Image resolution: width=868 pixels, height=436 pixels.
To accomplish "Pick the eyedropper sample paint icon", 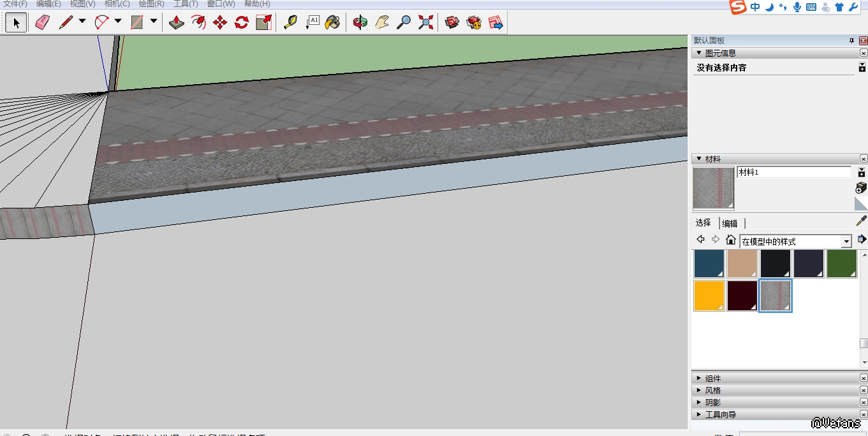I will coord(861,221).
